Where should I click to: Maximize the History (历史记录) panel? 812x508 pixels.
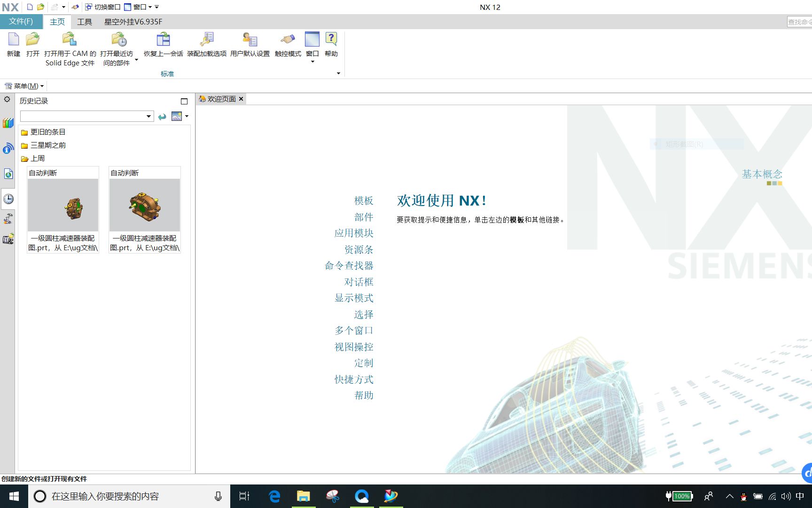click(184, 101)
